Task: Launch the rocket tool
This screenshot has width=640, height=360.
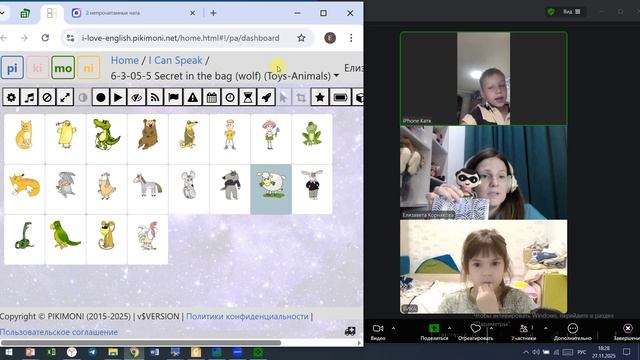Action: (266, 98)
